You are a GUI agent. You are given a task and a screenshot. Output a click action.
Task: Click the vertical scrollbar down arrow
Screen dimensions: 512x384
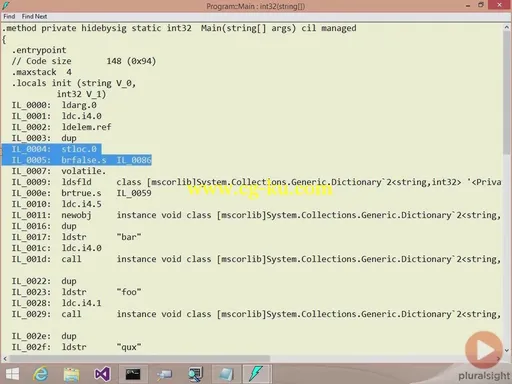pos(507,350)
